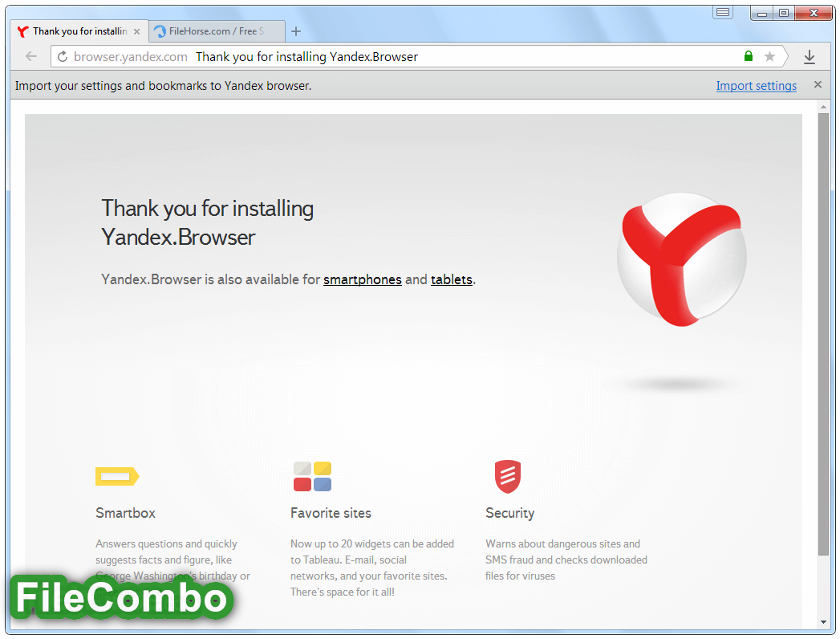
Task: Click the green padlock security icon
Action: click(749, 55)
